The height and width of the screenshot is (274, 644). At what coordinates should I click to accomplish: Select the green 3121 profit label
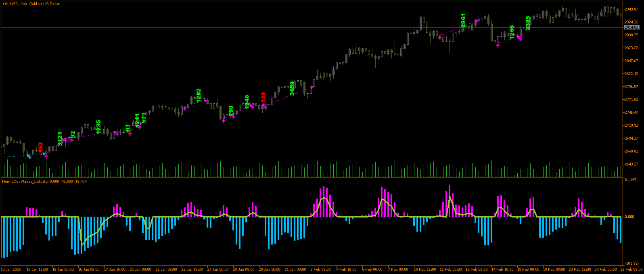pos(60,139)
